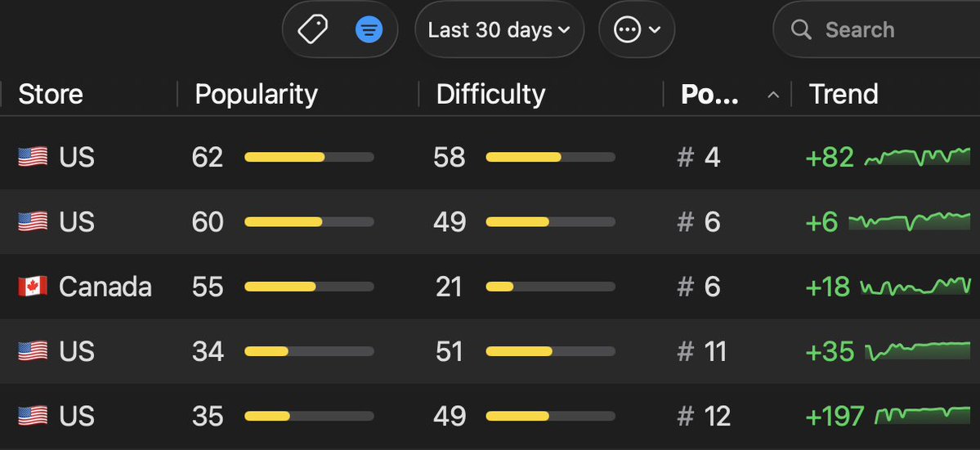This screenshot has height=450, width=980.
Task: Click the +18 Canada trend sparkline
Action: point(915,286)
